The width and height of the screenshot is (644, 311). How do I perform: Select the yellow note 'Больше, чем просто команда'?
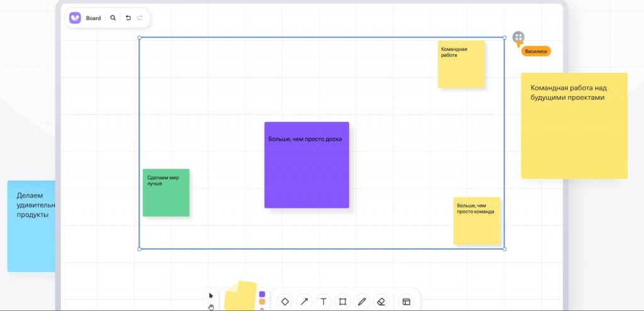pos(477,221)
